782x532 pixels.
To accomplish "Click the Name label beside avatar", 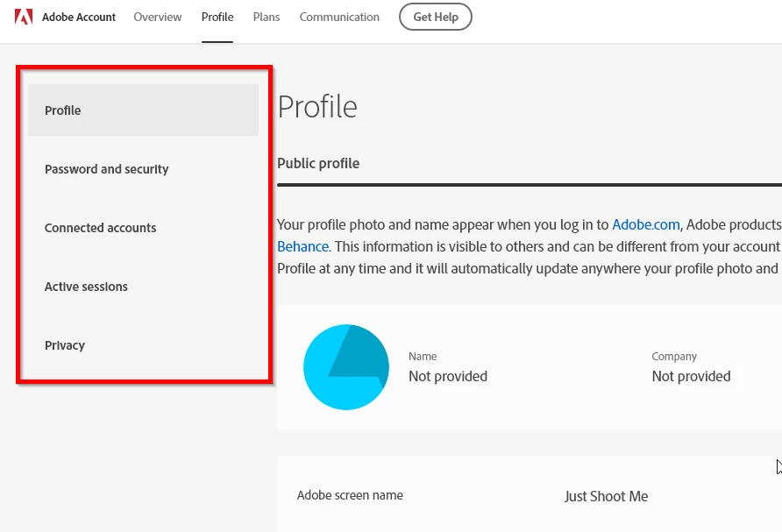I will coord(423,357).
